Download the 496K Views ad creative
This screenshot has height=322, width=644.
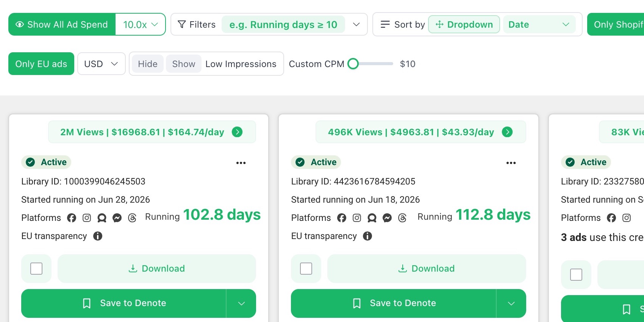(x=427, y=269)
